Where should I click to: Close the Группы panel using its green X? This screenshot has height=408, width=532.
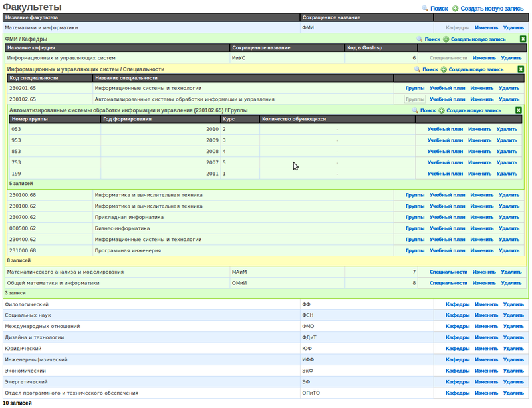point(518,110)
